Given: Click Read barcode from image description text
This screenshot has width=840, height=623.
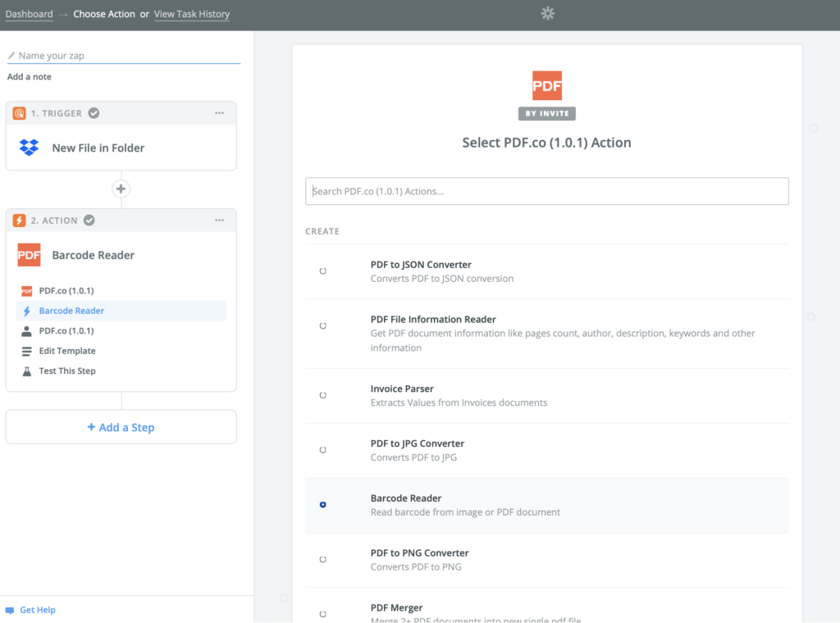Looking at the screenshot, I should 465,512.
